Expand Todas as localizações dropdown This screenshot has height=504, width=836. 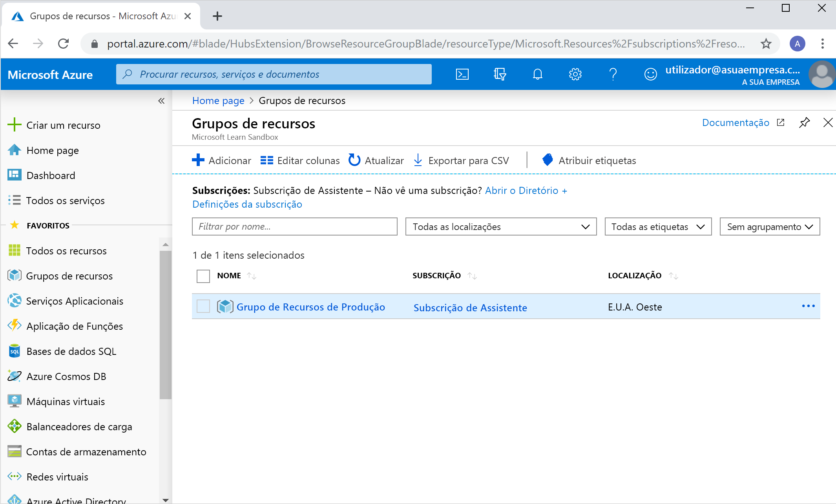[x=501, y=226]
